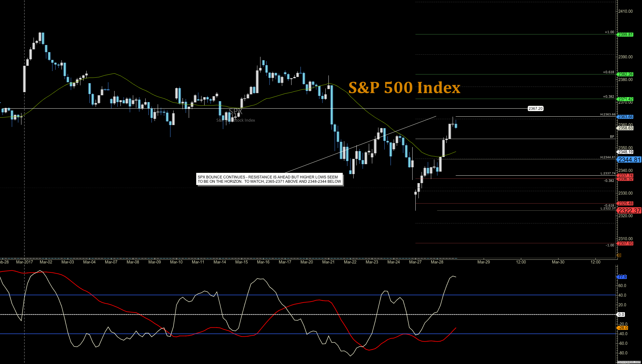642x364 pixels.
Task: Click the blue 2363.66 price tag
Action: click(x=625, y=117)
